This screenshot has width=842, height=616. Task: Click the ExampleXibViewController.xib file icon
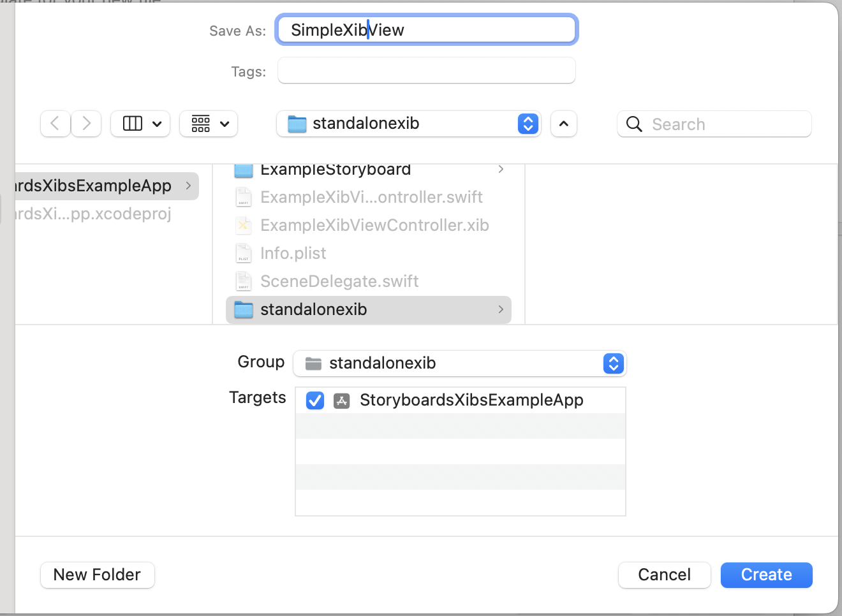244,226
